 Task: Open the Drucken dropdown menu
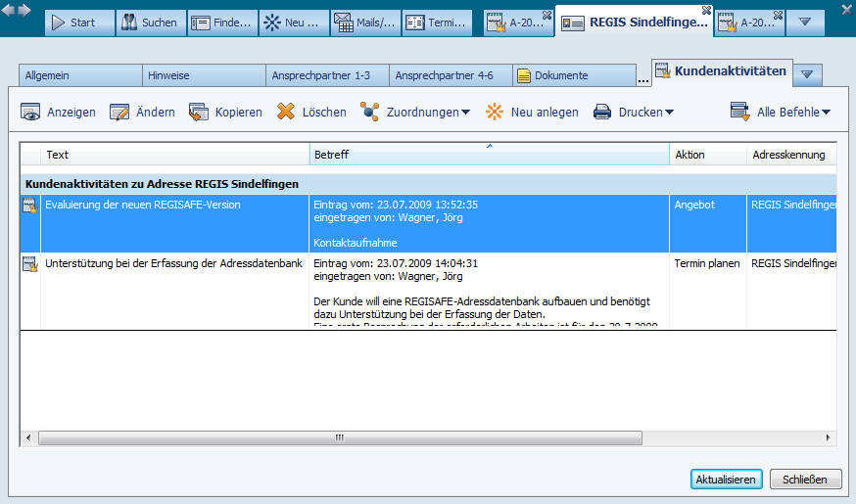669,113
